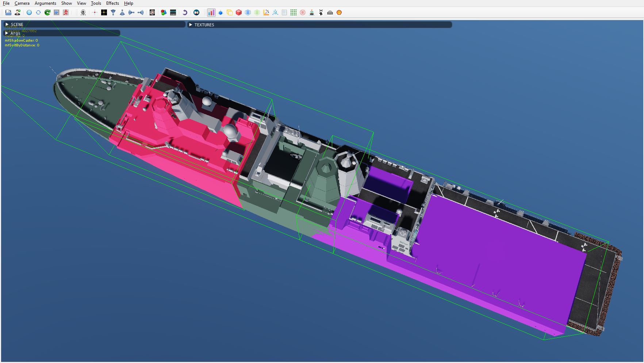Open the Arguments menu
The image size is (644, 363).
pos(45,3)
